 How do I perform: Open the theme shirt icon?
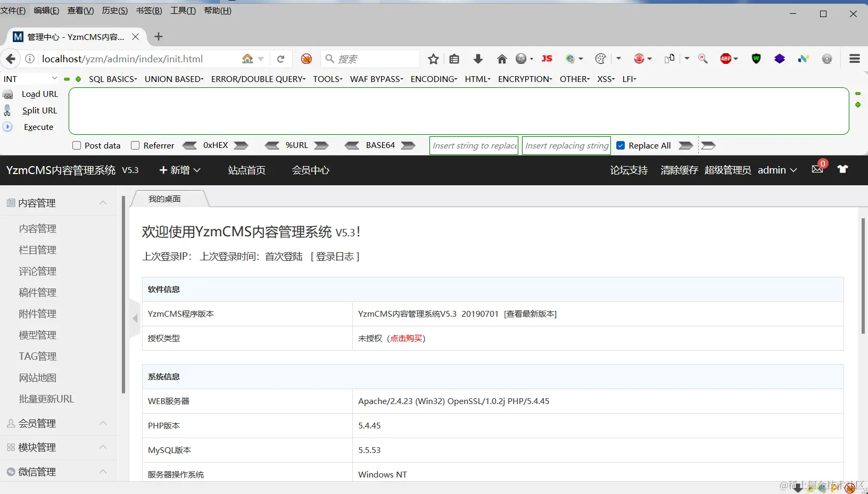point(842,169)
